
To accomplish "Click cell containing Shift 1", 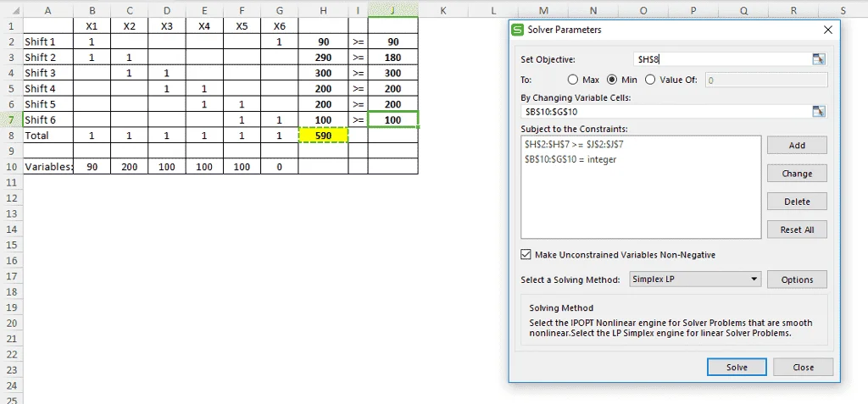I will (x=48, y=42).
